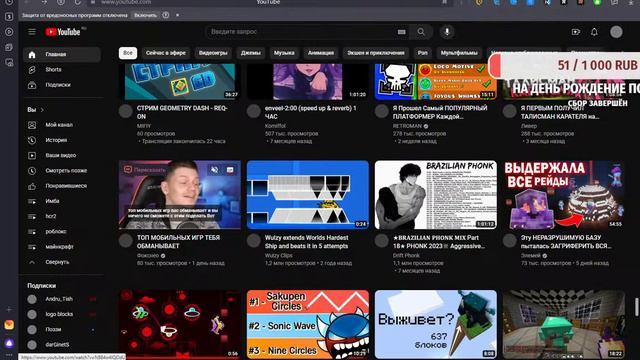Open Ваши видео in the sidebar
This screenshot has height=360, width=640.
coord(62,156)
